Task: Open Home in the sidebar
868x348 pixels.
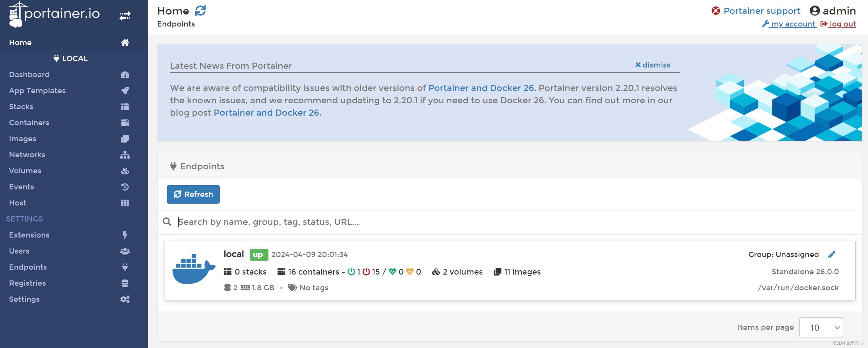Action: tap(20, 43)
